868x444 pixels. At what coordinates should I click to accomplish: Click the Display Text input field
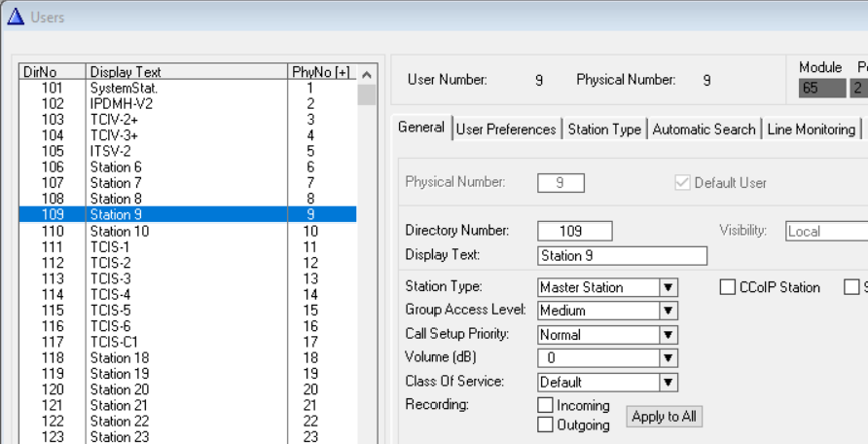click(622, 256)
